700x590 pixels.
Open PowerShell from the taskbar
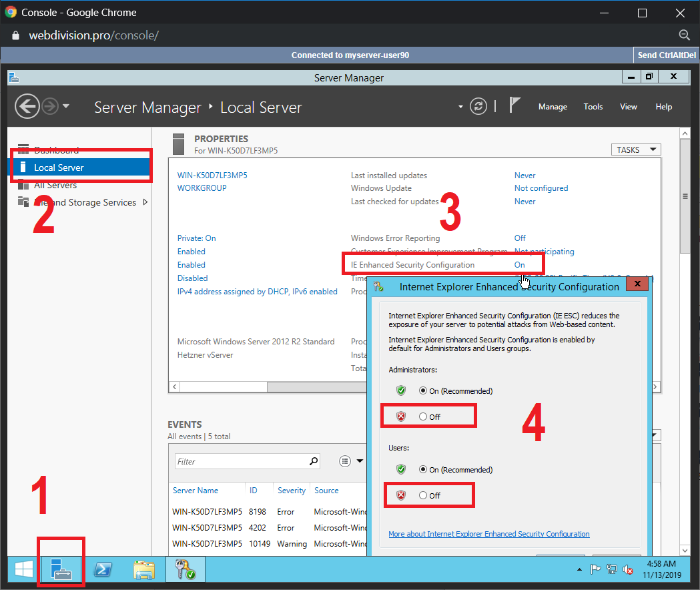pyautogui.click(x=102, y=569)
